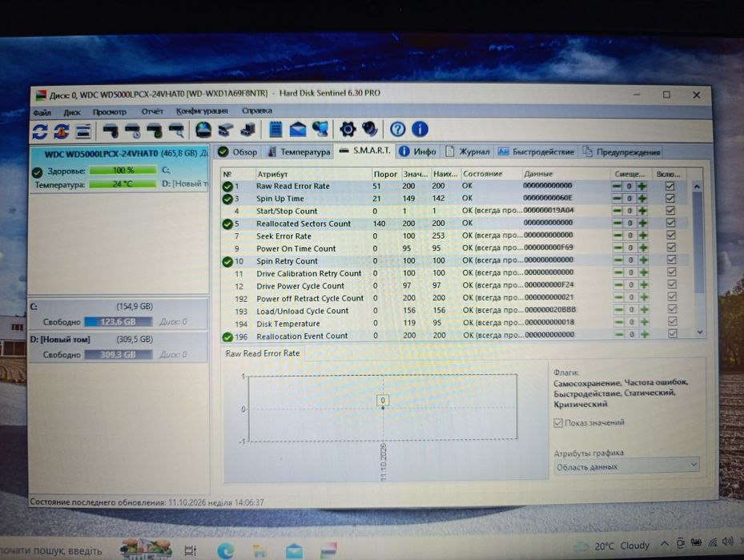Open File Explorer from the taskbar
The image size is (744, 560).
259,550
